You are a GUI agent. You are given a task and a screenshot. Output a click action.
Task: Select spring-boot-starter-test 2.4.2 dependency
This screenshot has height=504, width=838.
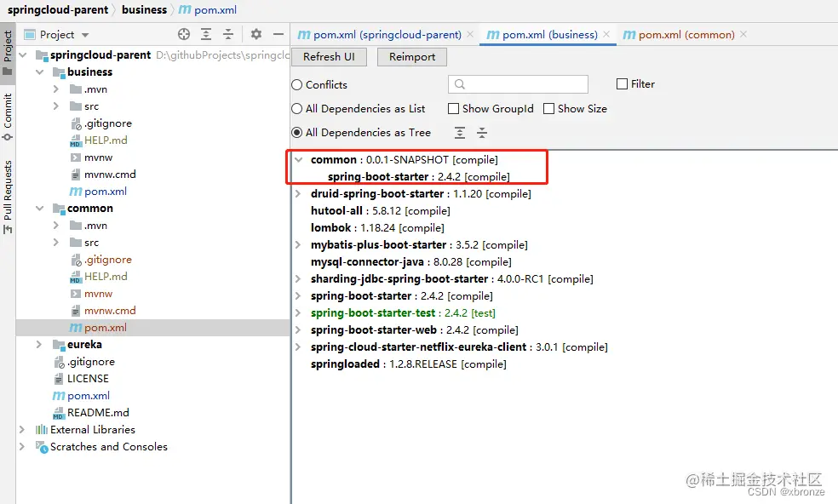point(403,312)
